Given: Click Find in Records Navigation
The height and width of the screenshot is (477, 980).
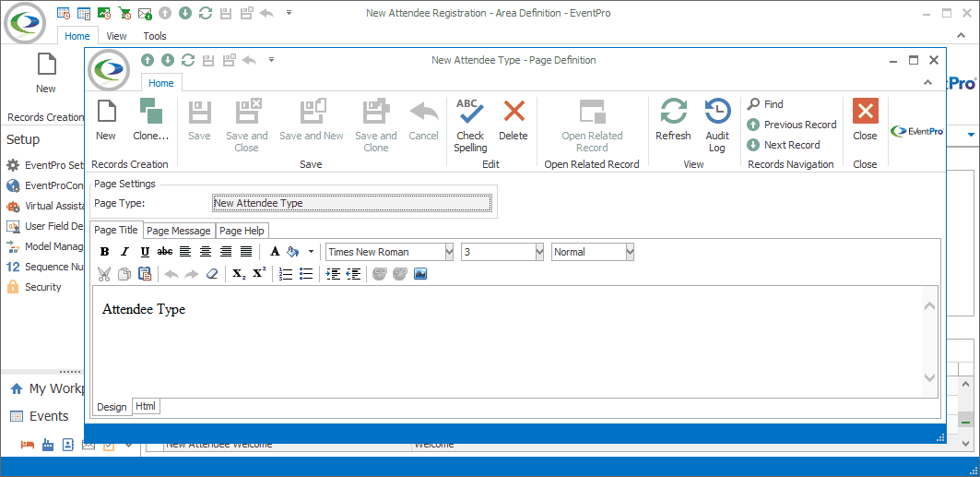Looking at the screenshot, I should point(765,104).
